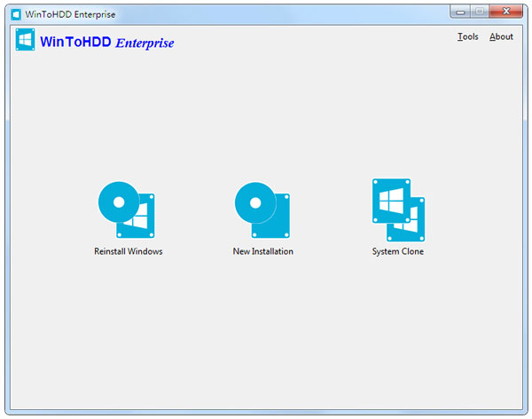The height and width of the screenshot is (419, 532).
Task: Launch System Clone via its text label
Action: [x=398, y=251]
